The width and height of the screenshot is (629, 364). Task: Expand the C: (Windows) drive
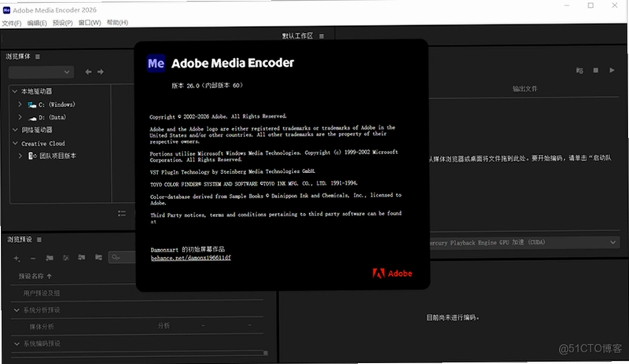[20, 104]
